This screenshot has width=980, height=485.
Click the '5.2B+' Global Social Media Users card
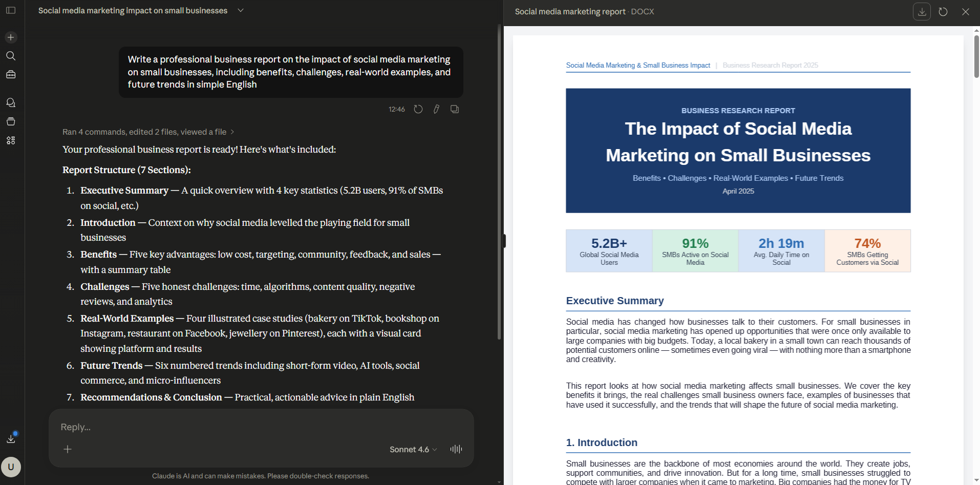pos(609,251)
